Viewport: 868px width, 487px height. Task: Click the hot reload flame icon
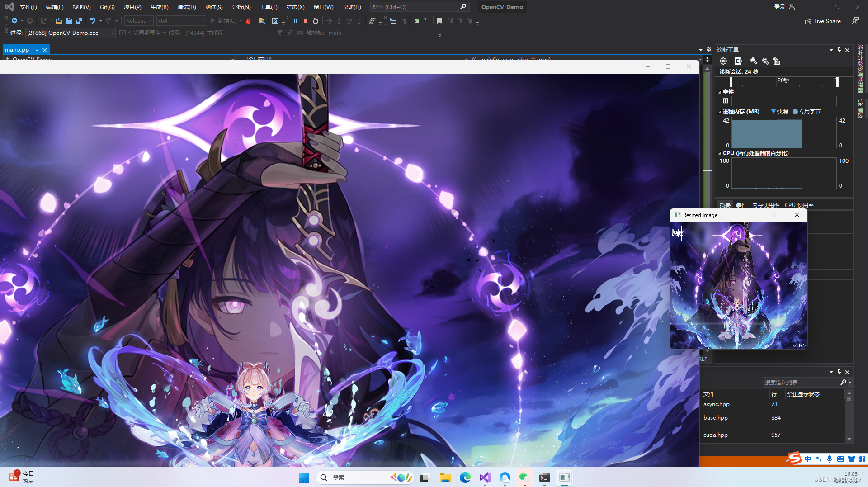point(248,21)
